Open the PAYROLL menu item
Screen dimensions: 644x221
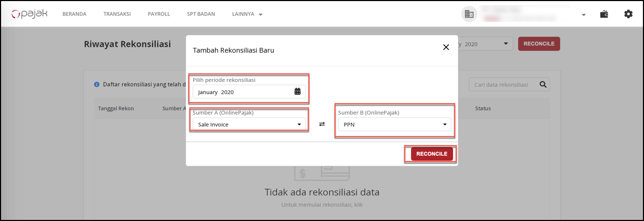(159, 14)
